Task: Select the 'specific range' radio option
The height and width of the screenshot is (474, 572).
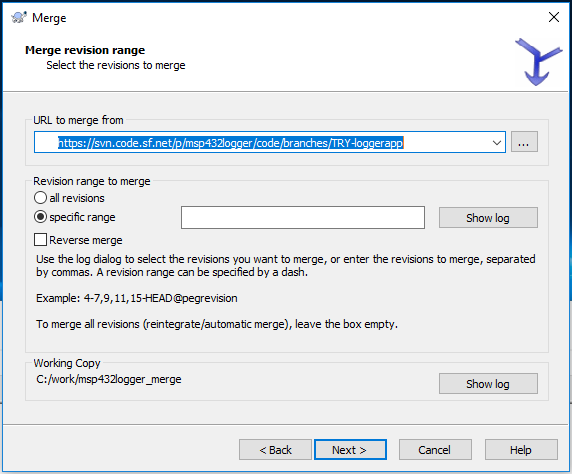Action: click(x=40, y=217)
